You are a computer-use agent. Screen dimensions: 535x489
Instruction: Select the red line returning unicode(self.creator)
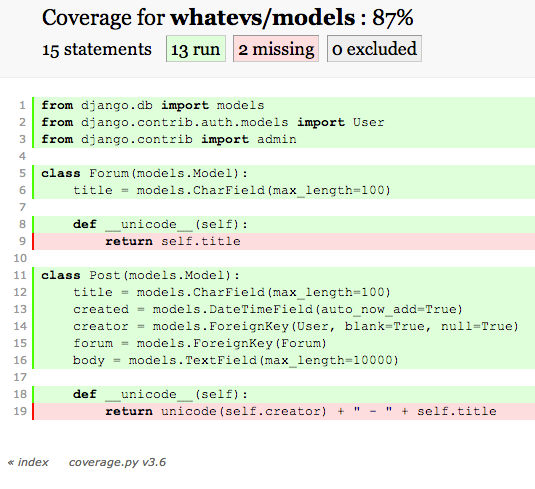[285, 411]
